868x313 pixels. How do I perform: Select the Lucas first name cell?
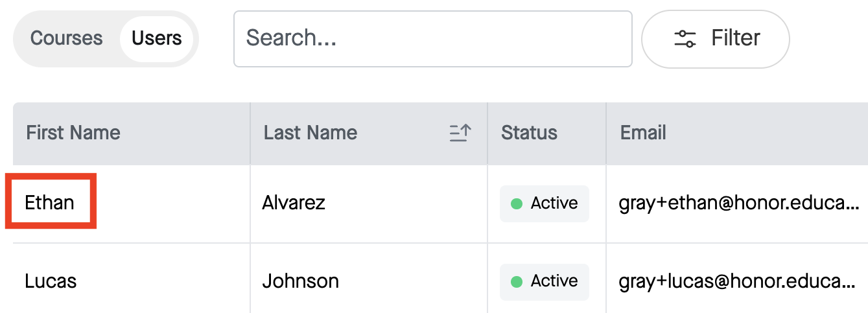[x=132, y=281]
